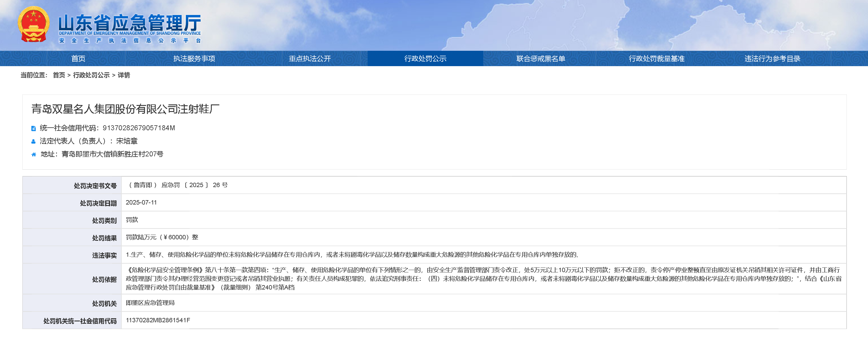
Task: Click the 当前位置 breadcrumb label
Action: 34,75
